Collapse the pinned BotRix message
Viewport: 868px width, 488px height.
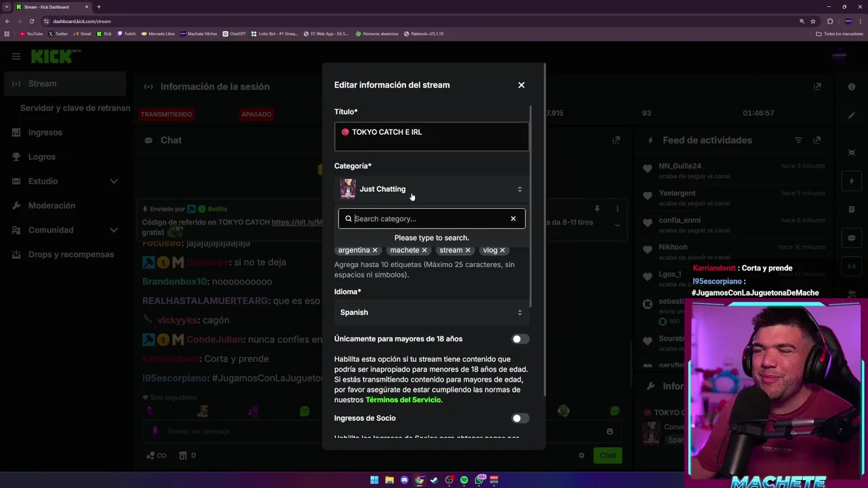click(x=617, y=224)
